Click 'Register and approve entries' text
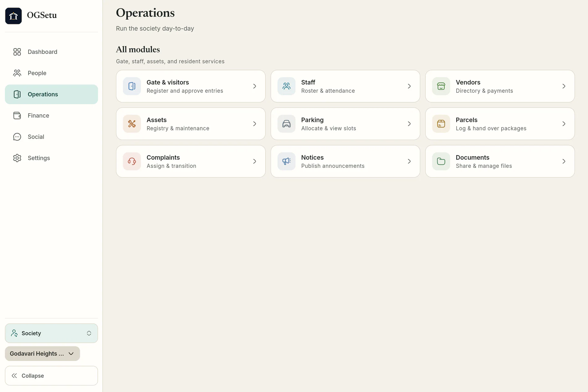The height and width of the screenshot is (392, 588). tap(185, 91)
